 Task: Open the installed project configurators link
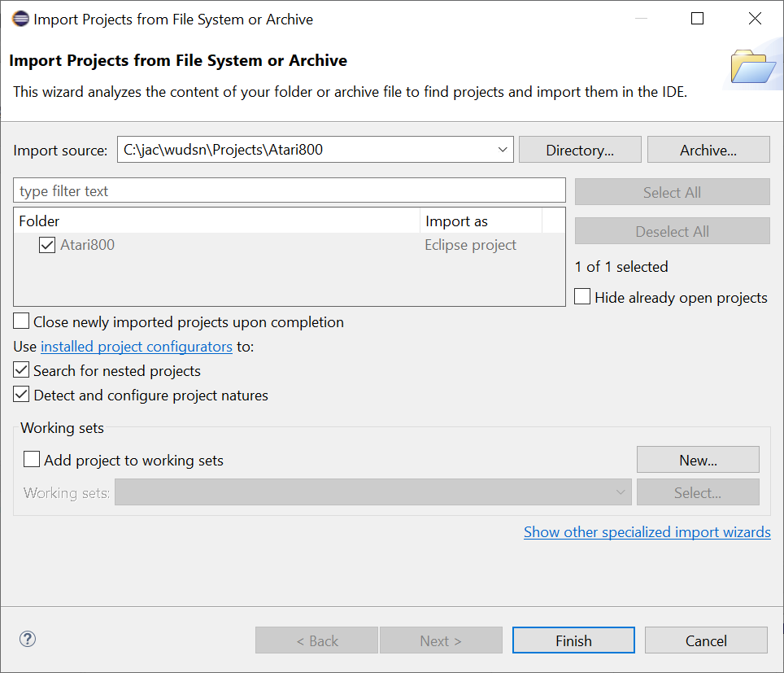point(137,346)
